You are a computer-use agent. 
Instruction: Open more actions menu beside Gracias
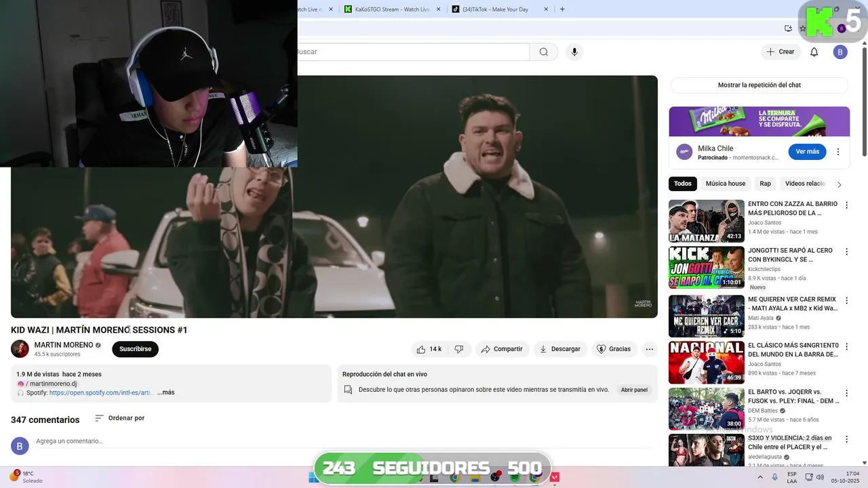click(x=650, y=349)
